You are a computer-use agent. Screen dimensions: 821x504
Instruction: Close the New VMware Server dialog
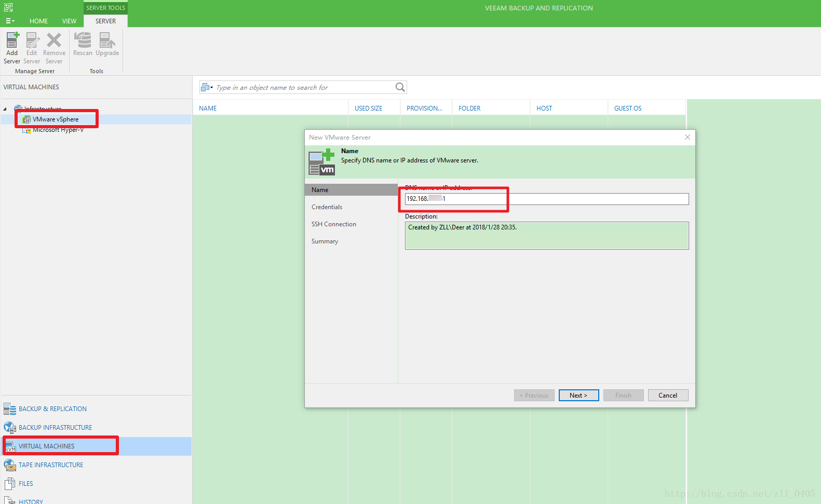pos(687,137)
